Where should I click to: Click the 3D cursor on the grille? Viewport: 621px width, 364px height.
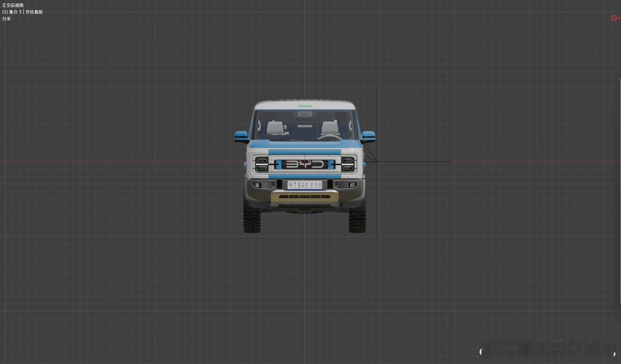click(305, 161)
